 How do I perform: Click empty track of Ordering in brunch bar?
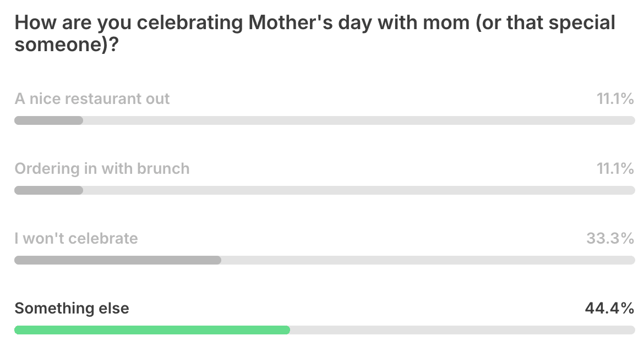pyautogui.click(x=359, y=190)
